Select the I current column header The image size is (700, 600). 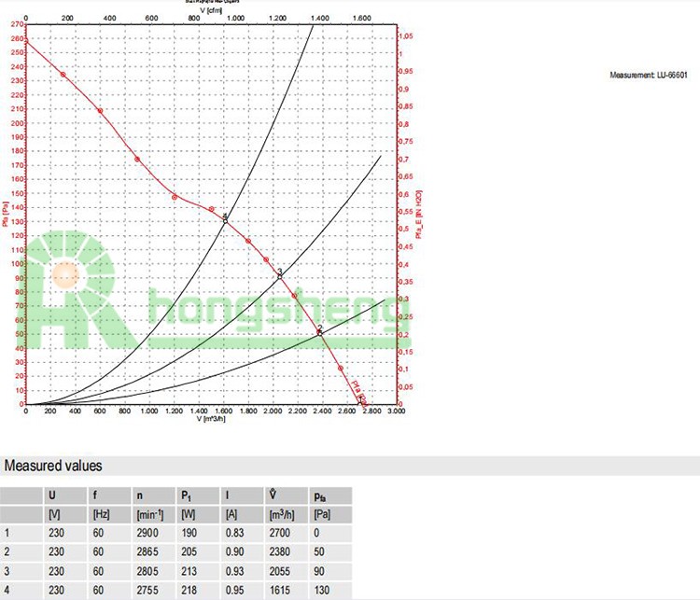click(x=227, y=496)
